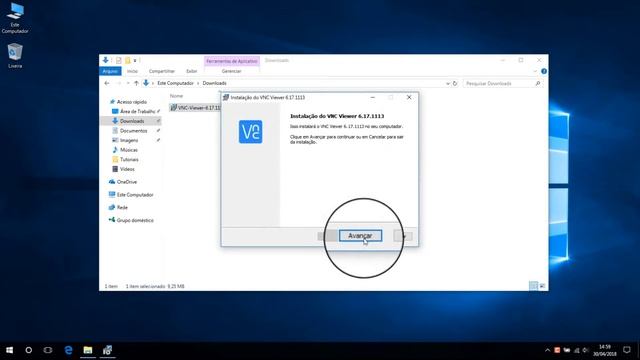Open the Este Computador desktop icon

[x=15, y=19]
